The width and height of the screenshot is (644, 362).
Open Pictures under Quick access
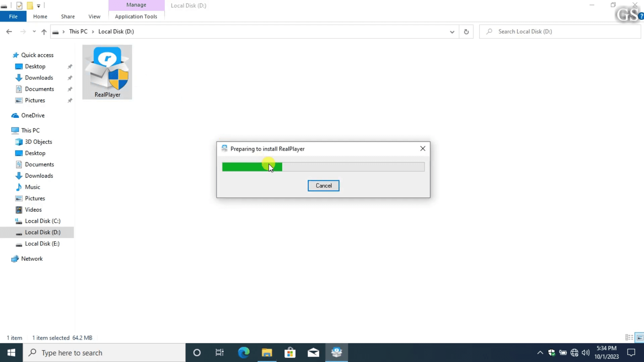click(x=35, y=101)
